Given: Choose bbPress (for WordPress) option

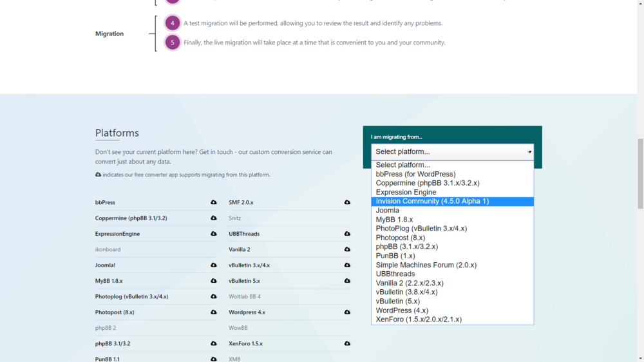Looking at the screenshot, I should pos(415,174).
